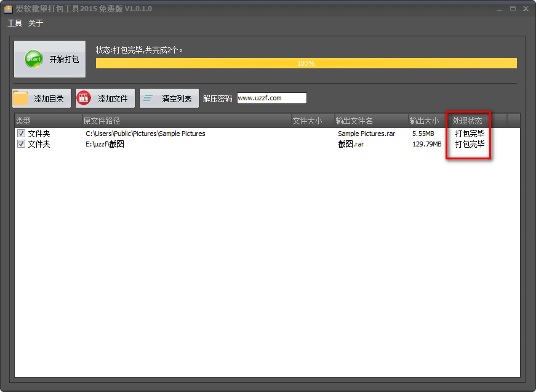Click the list lines icon of 清空列表
The height and width of the screenshot is (392, 536).
coord(148,98)
